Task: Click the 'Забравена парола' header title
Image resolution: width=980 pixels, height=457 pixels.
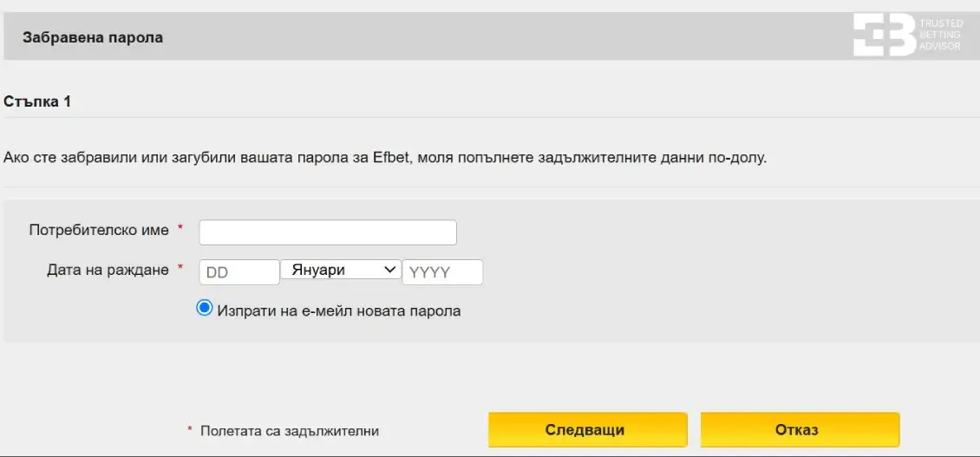Action: coord(93,37)
